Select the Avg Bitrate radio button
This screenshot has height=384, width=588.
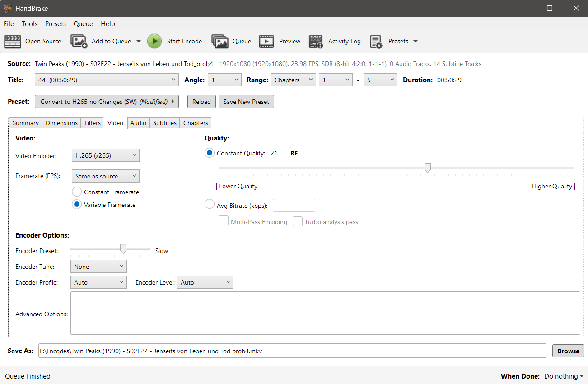point(210,204)
